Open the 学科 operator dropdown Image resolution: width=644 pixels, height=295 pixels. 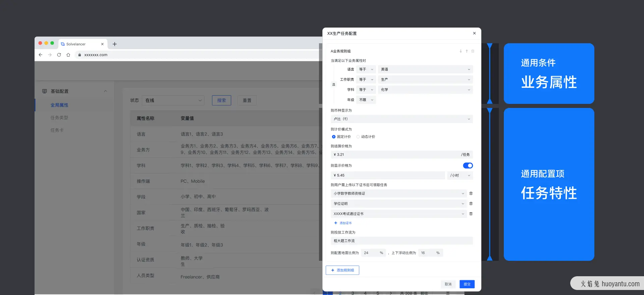[x=366, y=90]
